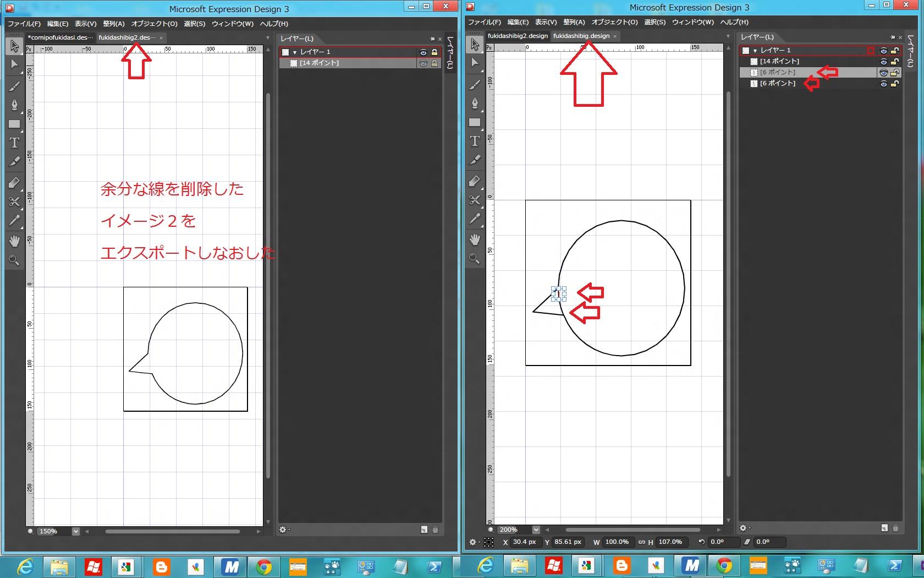Toggle visibility of レイヤー 1 in left window
The height and width of the screenshot is (578, 924).
(424, 52)
